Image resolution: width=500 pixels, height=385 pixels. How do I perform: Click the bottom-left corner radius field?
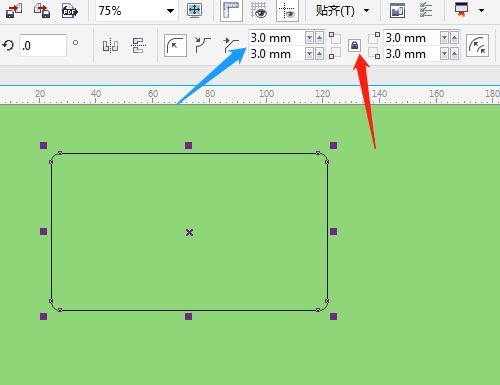tap(277, 54)
